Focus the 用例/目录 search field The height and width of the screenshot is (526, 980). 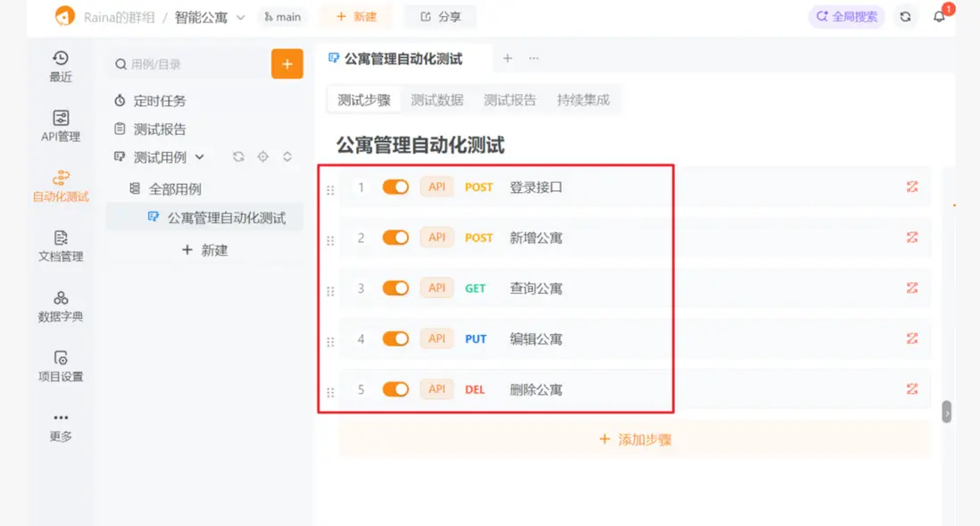188,64
